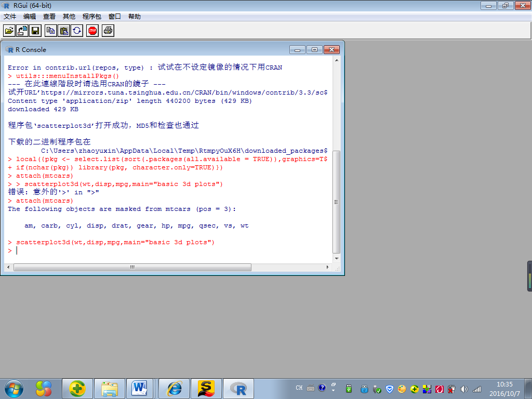The image size is (532, 399).
Task: Open the 其他 menu
Action: click(x=69, y=16)
